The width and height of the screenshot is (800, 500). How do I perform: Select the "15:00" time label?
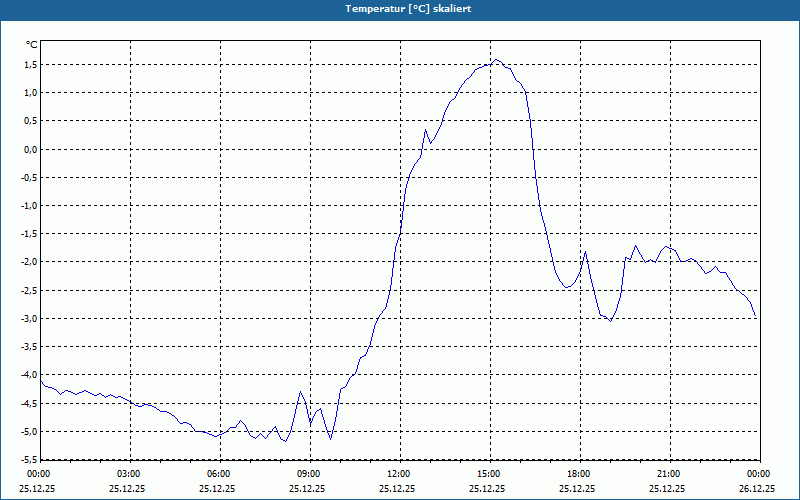(x=490, y=474)
